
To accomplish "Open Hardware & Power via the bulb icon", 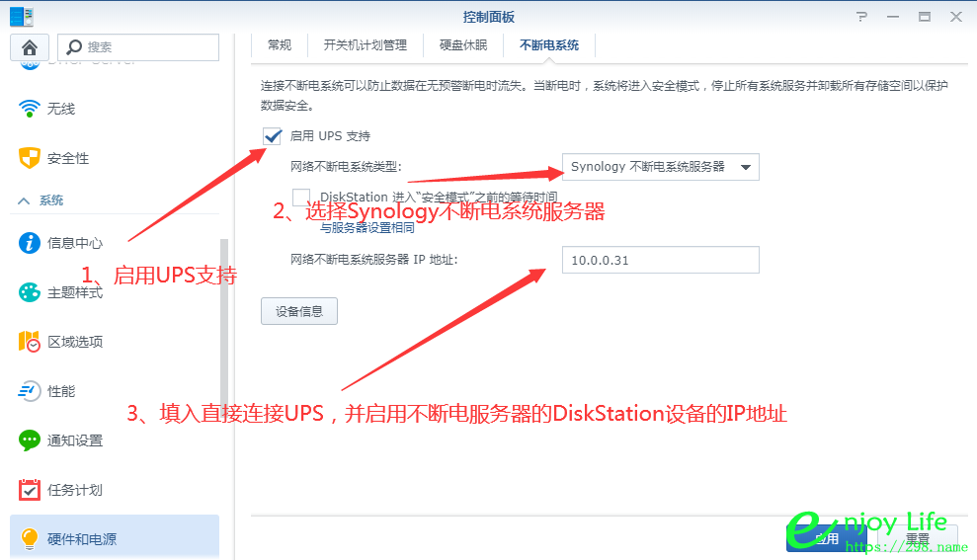I will pyautogui.click(x=30, y=539).
